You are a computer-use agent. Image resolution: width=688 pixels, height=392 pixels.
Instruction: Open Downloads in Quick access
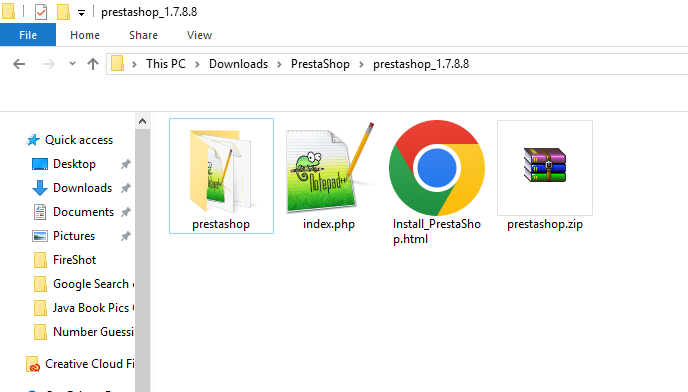[82, 188]
